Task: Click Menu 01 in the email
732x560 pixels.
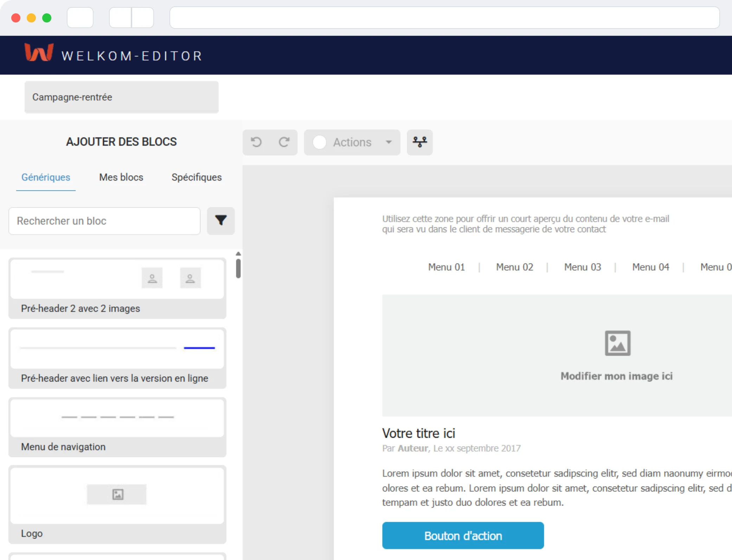Action: (x=447, y=267)
